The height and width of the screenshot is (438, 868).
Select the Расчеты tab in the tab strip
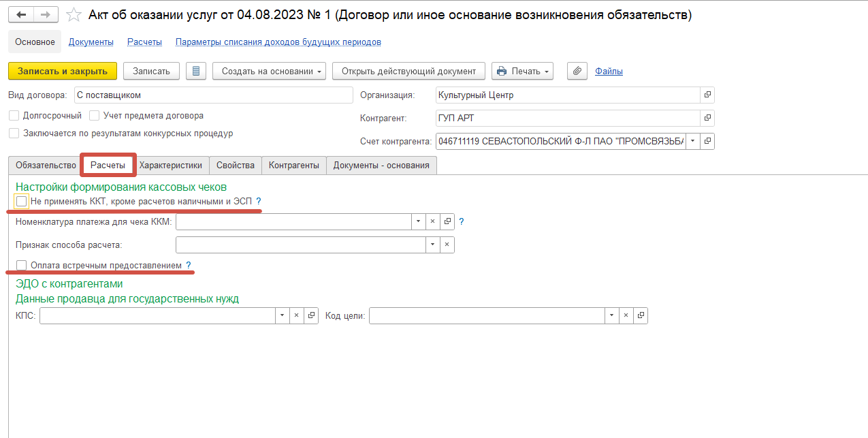(x=108, y=165)
